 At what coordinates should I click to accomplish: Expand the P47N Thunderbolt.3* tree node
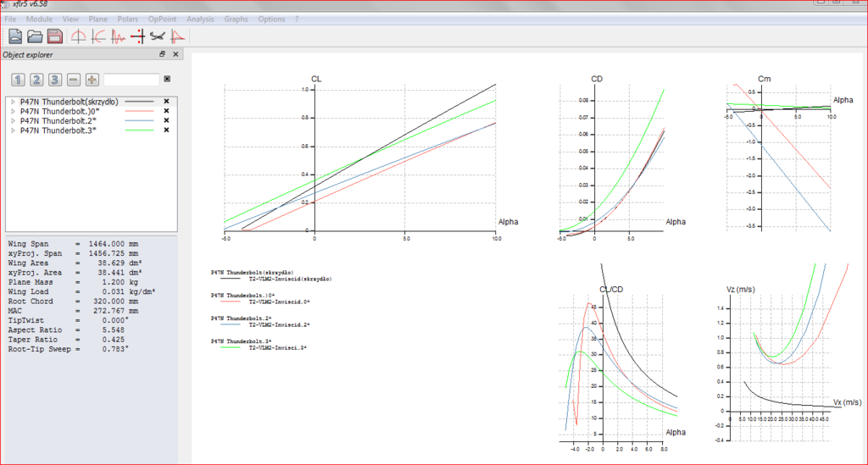point(13,131)
